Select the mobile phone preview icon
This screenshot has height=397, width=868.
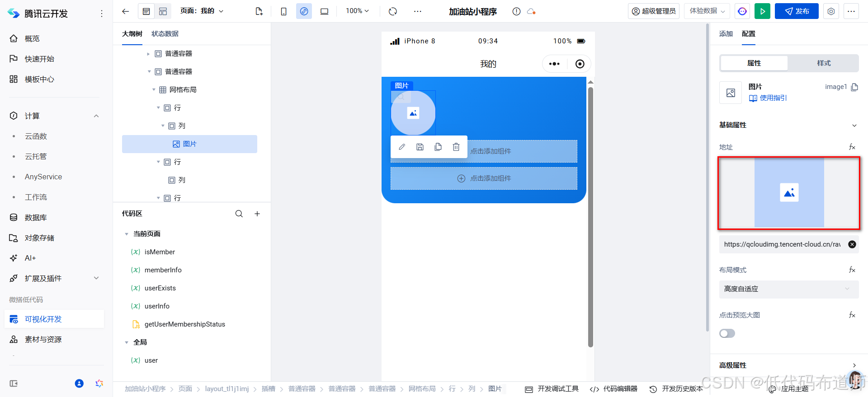(283, 11)
